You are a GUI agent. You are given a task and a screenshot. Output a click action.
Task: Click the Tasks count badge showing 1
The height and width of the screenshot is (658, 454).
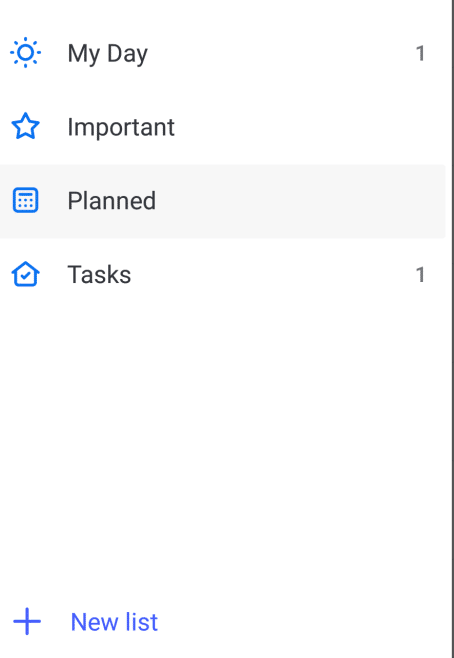point(420,275)
